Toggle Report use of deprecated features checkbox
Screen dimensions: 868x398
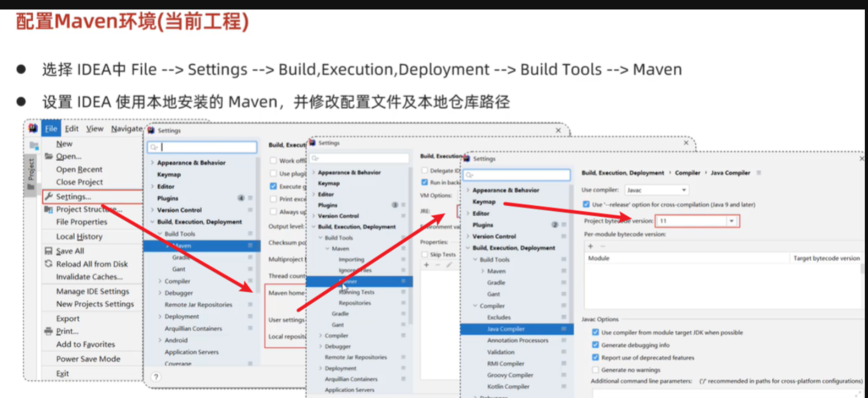coord(595,357)
